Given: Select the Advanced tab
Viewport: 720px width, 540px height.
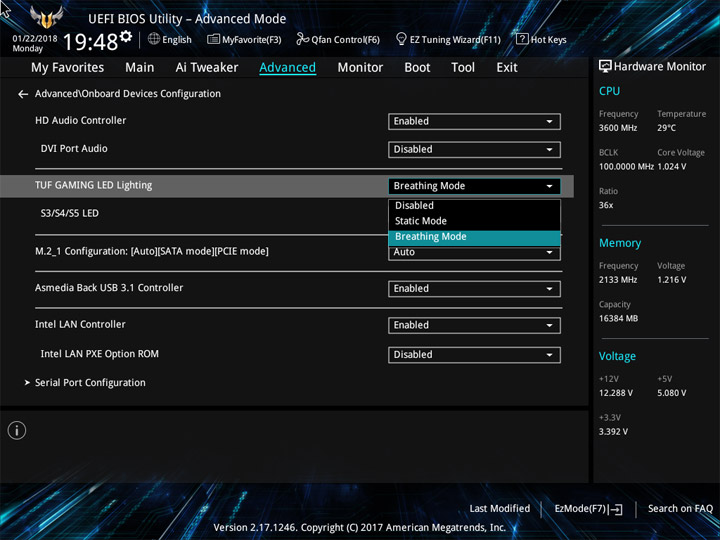Looking at the screenshot, I should coord(287,68).
